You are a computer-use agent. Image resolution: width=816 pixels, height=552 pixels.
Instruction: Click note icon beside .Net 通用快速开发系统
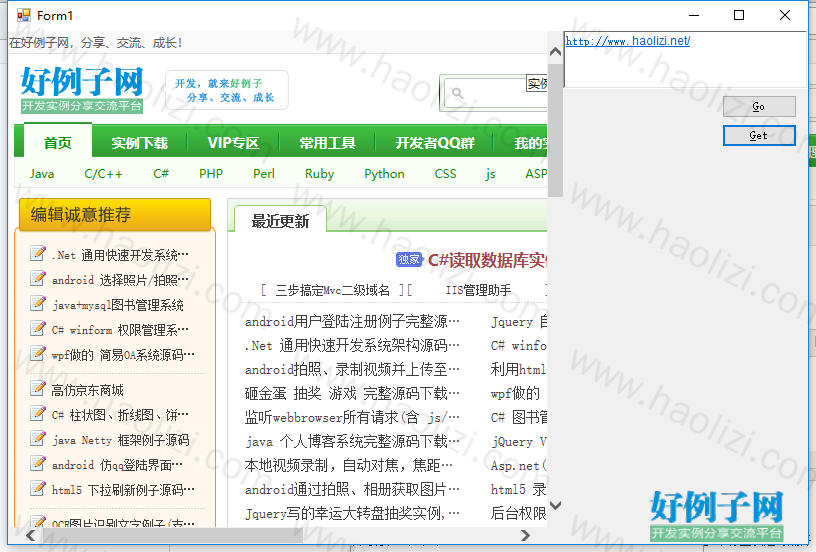(x=38, y=253)
